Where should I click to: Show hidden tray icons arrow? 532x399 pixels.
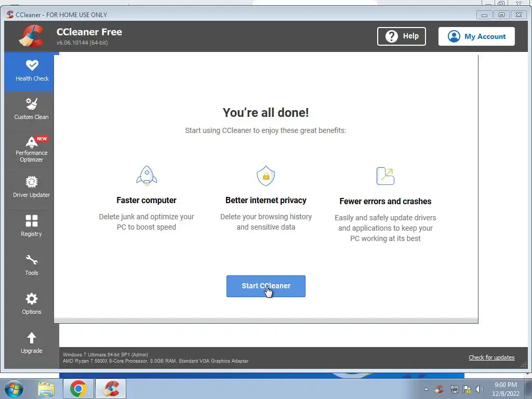click(x=426, y=389)
